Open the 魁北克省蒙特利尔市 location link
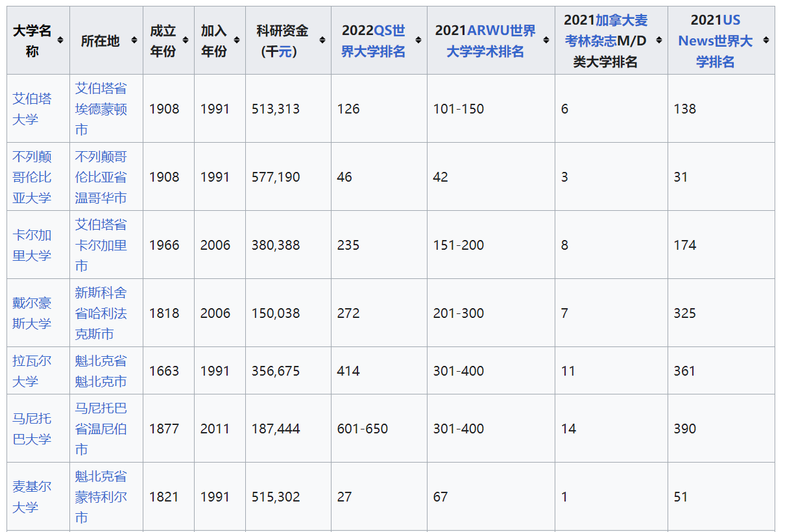This screenshot has height=532, width=796. 101,497
